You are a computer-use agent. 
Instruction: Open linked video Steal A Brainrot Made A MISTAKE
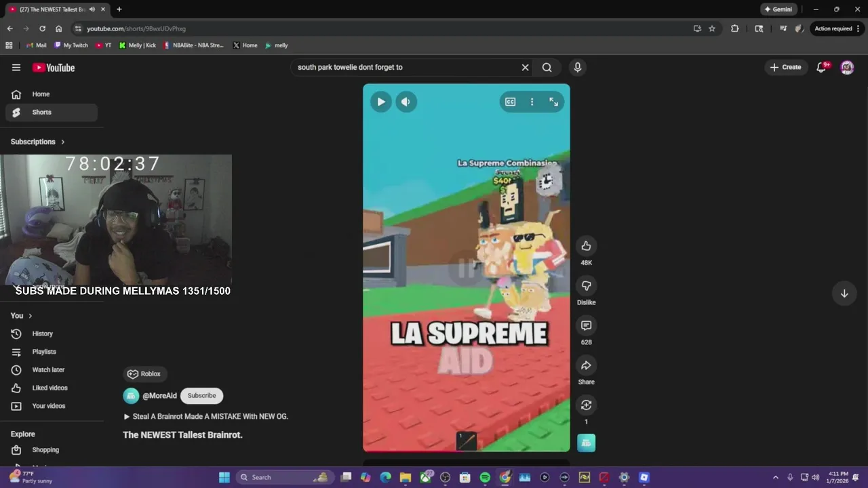click(x=205, y=417)
